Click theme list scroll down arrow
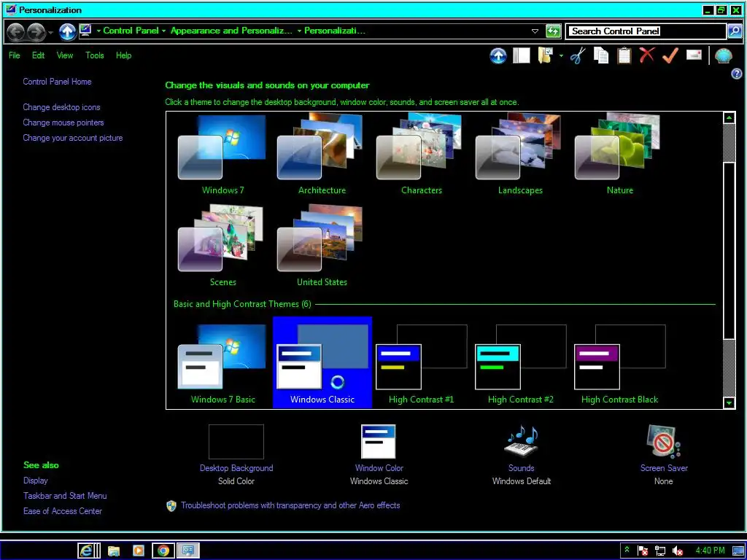Screen dimensions: 747x560 [x=729, y=402]
